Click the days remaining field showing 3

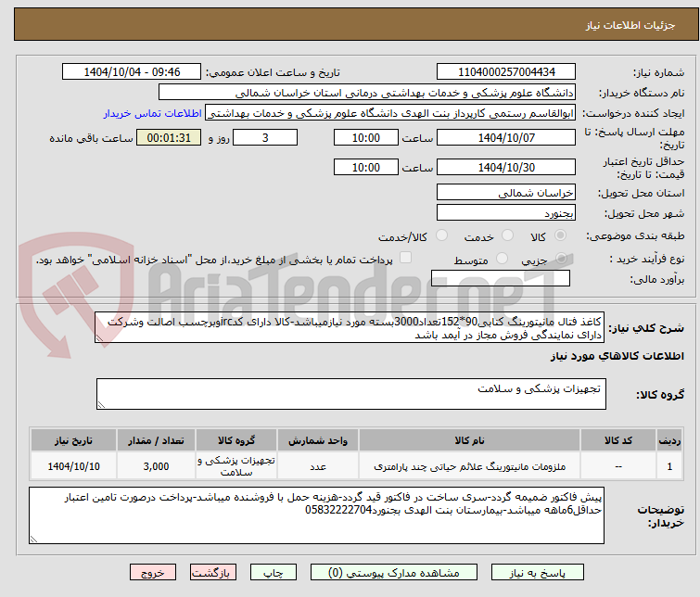[x=265, y=137]
